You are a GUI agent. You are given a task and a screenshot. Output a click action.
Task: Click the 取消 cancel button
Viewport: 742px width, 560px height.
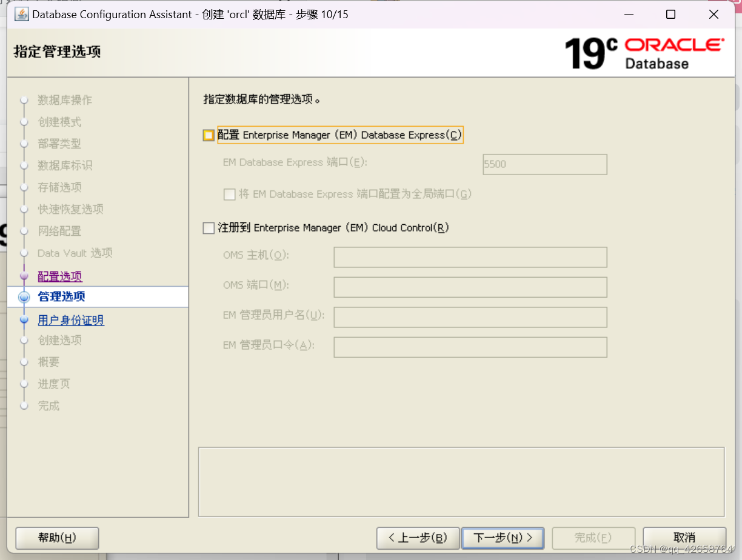684,538
